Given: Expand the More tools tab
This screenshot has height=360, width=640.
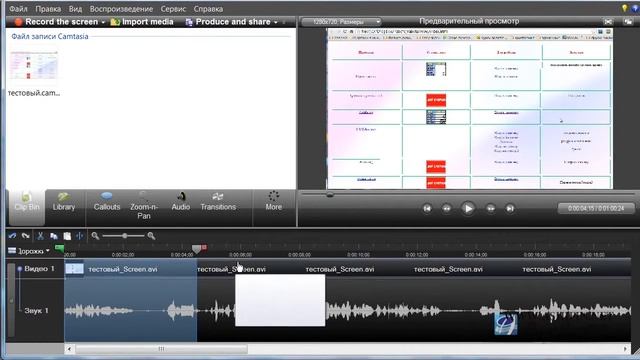Looking at the screenshot, I should pos(273,202).
